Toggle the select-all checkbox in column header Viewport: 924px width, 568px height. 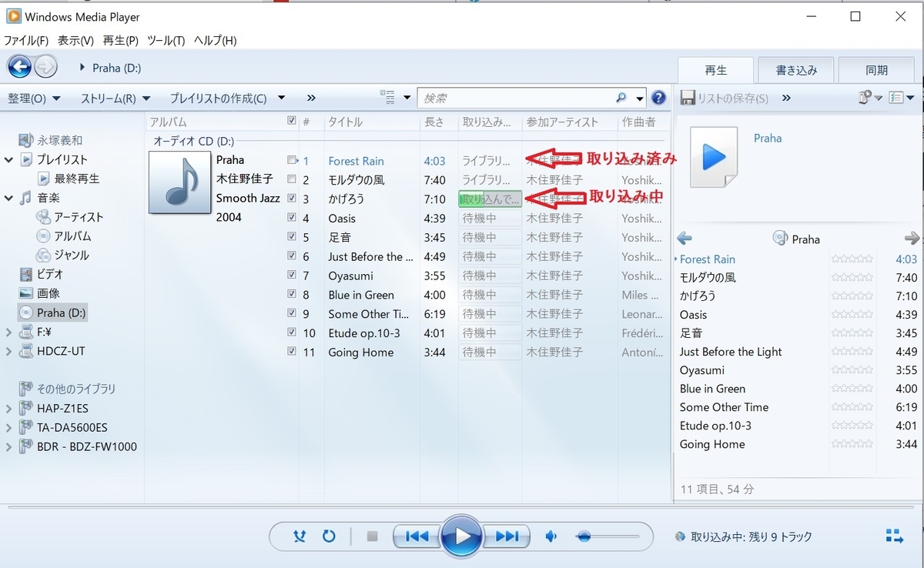pyautogui.click(x=291, y=121)
